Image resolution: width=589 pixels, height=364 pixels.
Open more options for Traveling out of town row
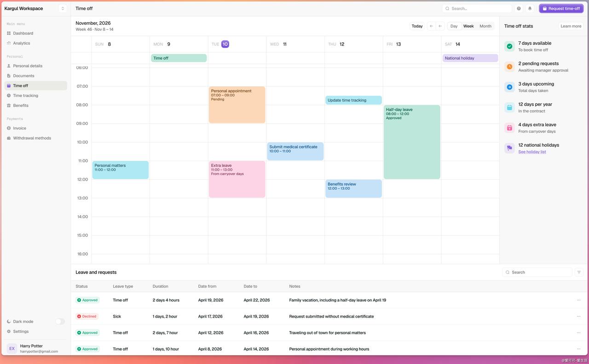[x=579, y=333]
